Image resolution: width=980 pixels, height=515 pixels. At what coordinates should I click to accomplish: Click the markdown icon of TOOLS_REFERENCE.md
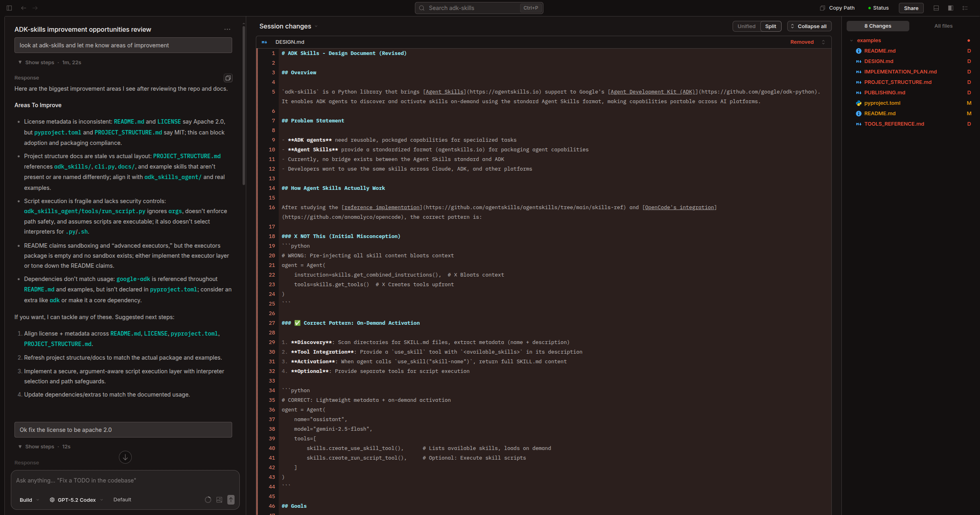[x=859, y=124]
